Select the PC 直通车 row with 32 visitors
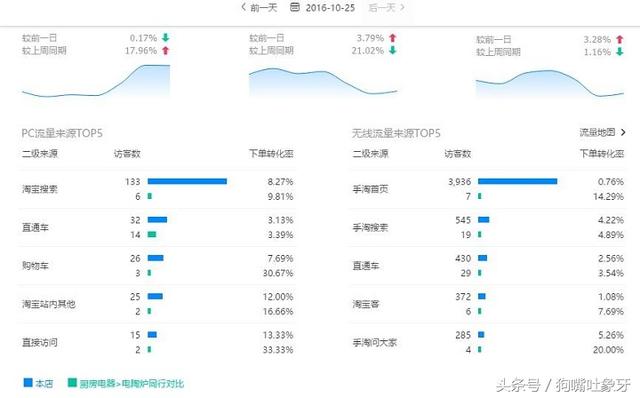640x398 pixels. click(x=158, y=227)
